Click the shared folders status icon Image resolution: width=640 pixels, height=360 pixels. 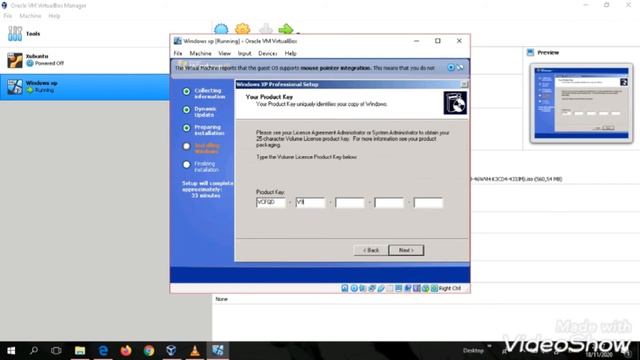pyautogui.click(x=390, y=288)
